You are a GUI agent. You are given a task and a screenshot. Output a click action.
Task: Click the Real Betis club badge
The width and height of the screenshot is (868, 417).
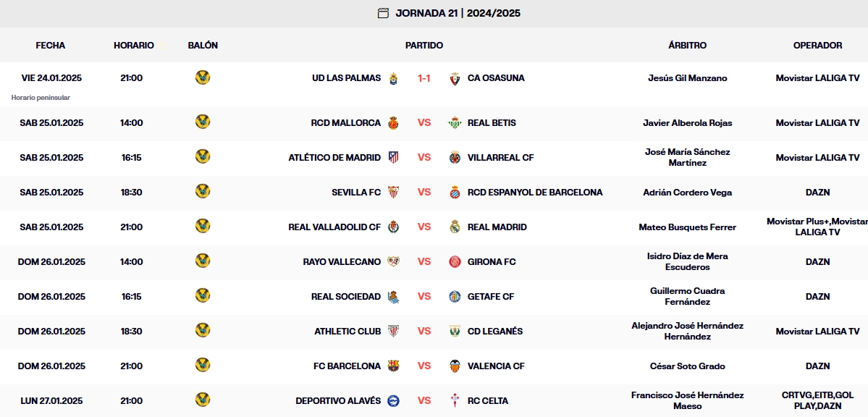(x=455, y=123)
